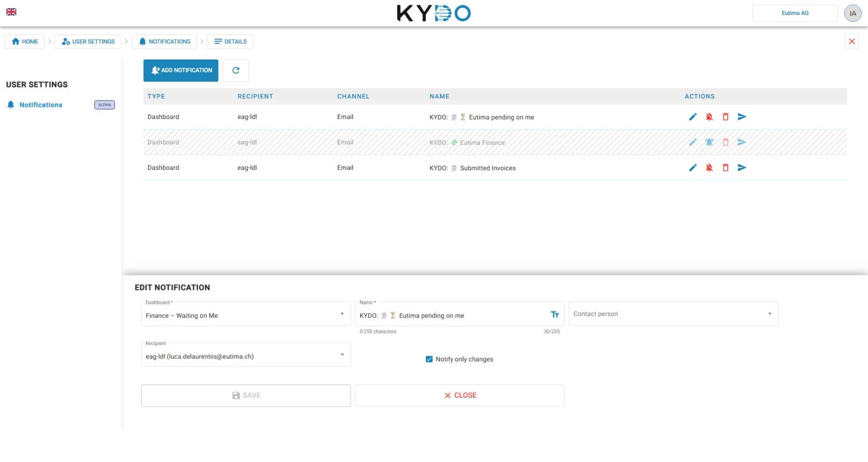Image resolution: width=868 pixels, height=462 pixels.
Task: Open the Recipient dropdown
Action: tap(246, 355)
